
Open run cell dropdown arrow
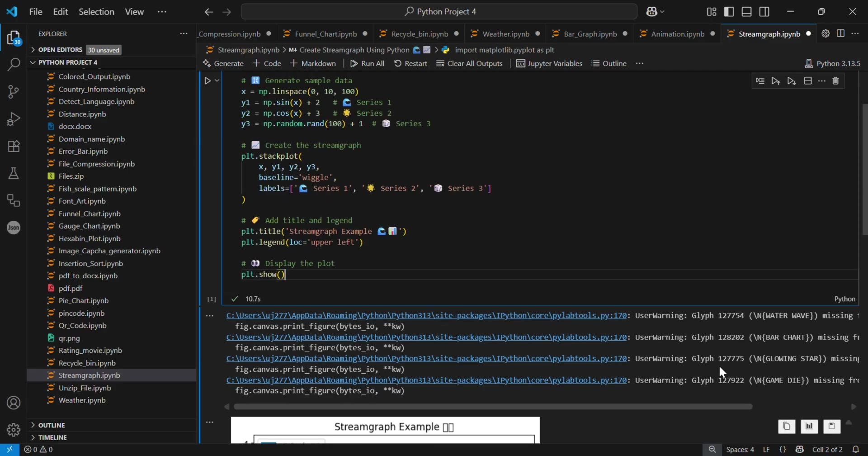click(217, 81)
